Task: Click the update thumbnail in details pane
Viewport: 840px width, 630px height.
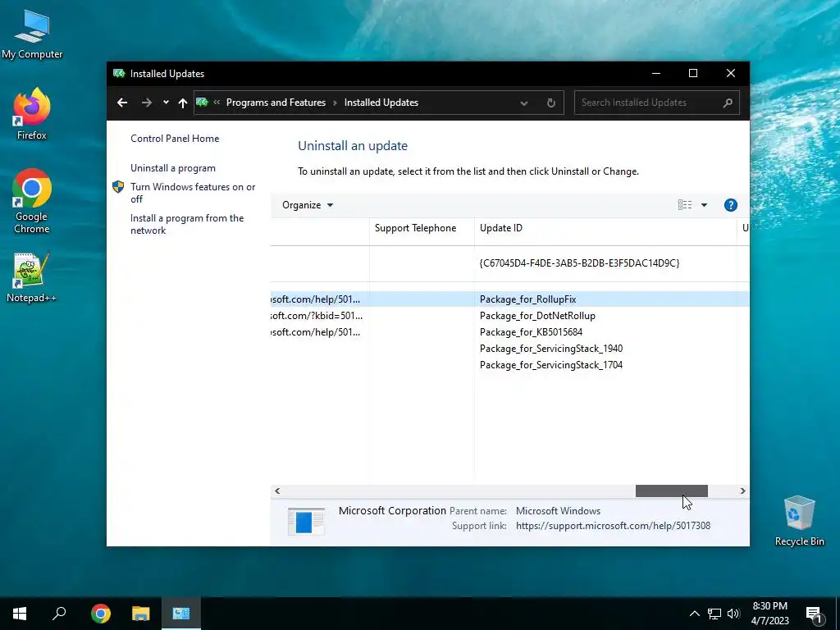Action: (306, 521)
